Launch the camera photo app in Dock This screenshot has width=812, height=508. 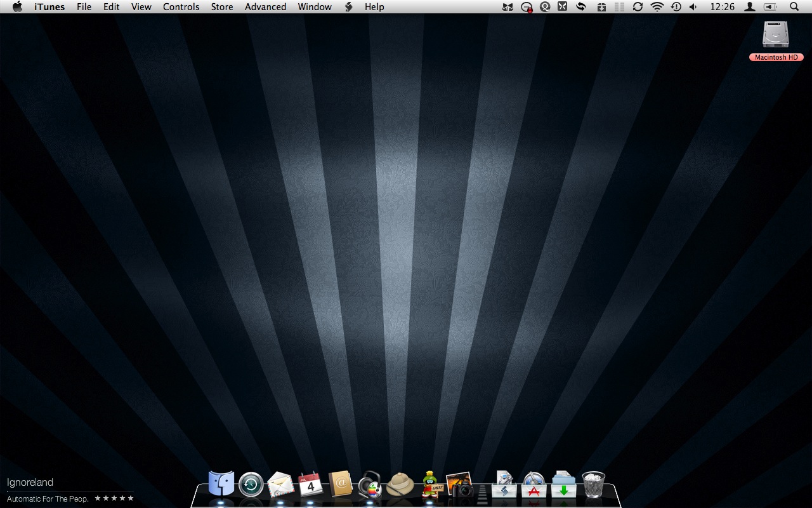[x=460, y=485]
